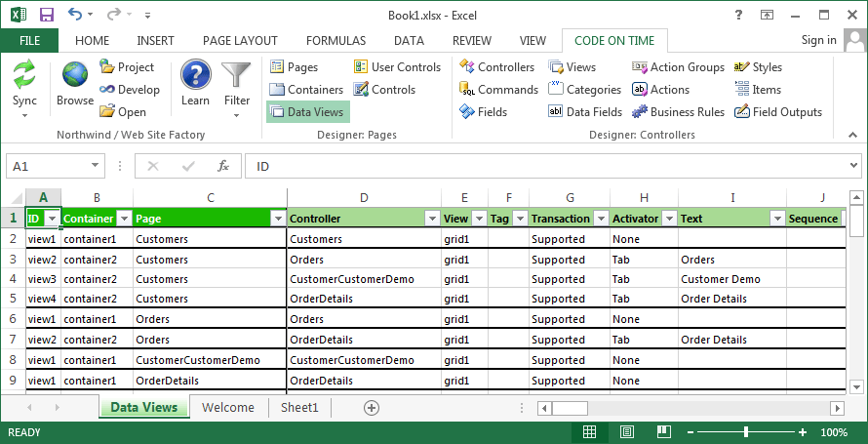Switch to the DATA ribbon tab
This screenshot has height=444, width=868.
pyautogui.click(x=409, y=40)
